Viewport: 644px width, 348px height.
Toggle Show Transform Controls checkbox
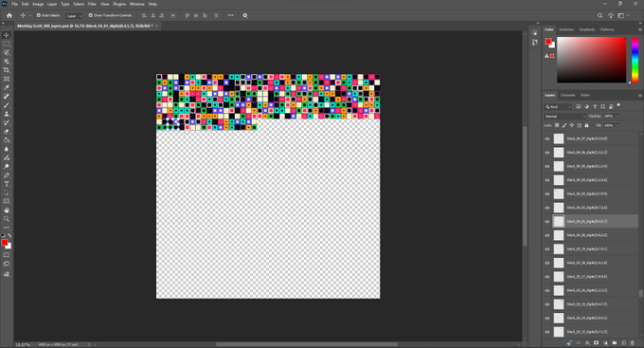pyautogui.click(x=90, y=15)
